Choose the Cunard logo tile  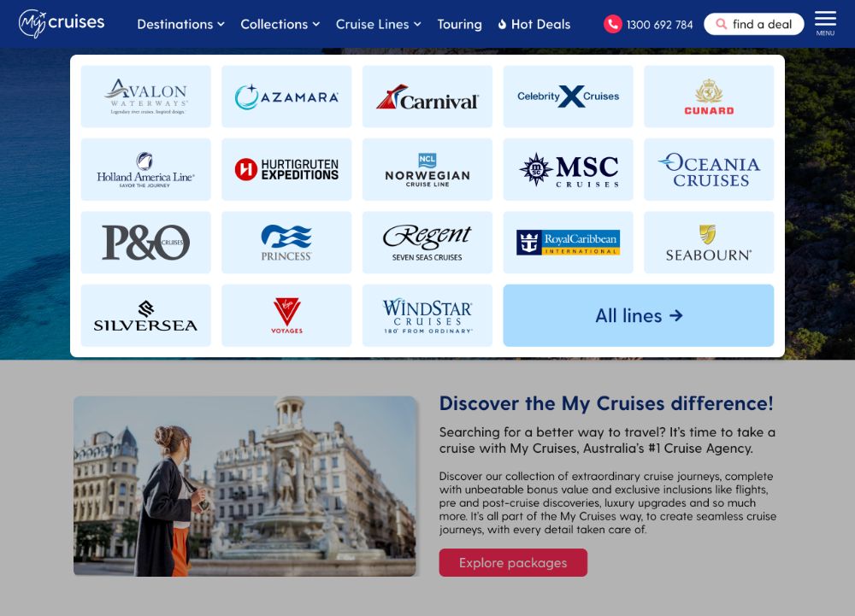[709, 97]
